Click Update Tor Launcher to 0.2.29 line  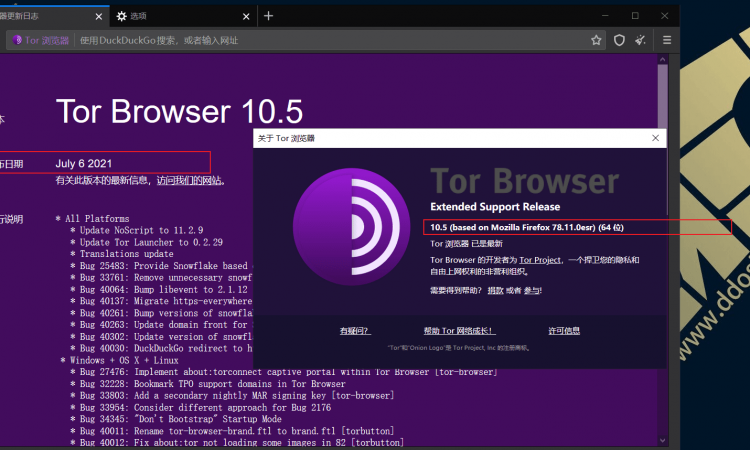pos(146,242)
